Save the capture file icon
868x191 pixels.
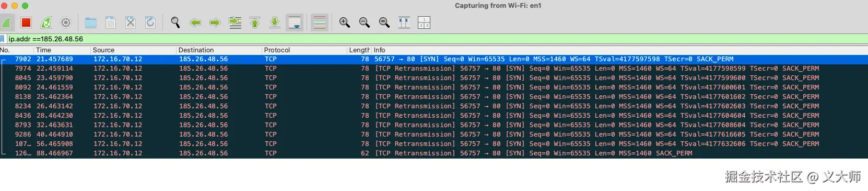pos(111,23)
